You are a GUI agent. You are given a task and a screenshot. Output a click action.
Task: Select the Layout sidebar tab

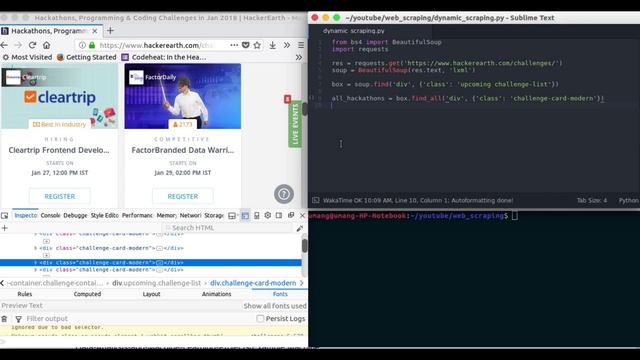151,294
